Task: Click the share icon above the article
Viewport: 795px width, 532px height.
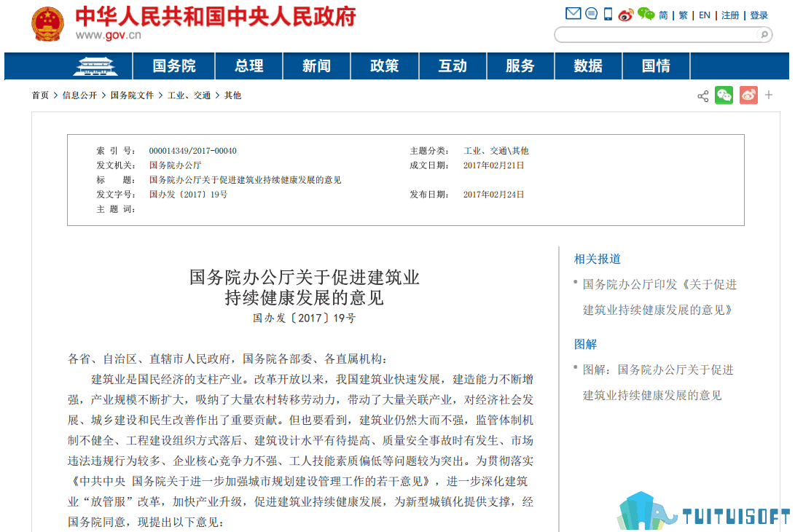Action: pyautogui.click(x=702, y=96)
